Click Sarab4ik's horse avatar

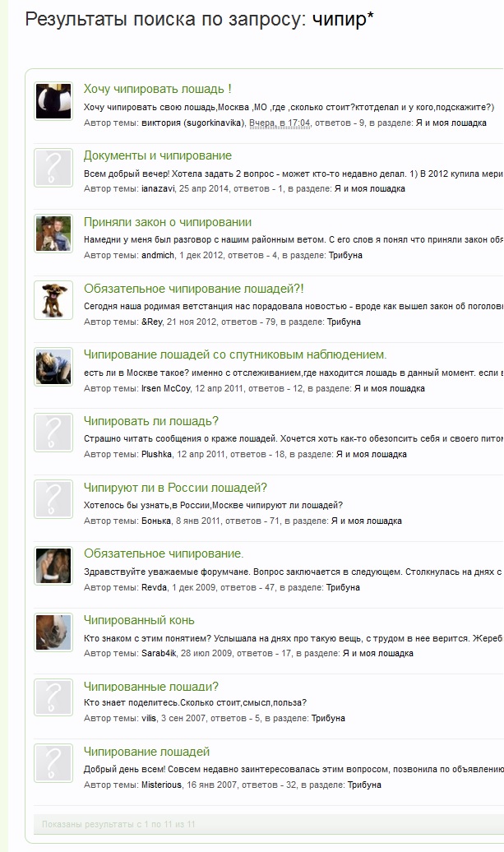click(x=53, y=632)
